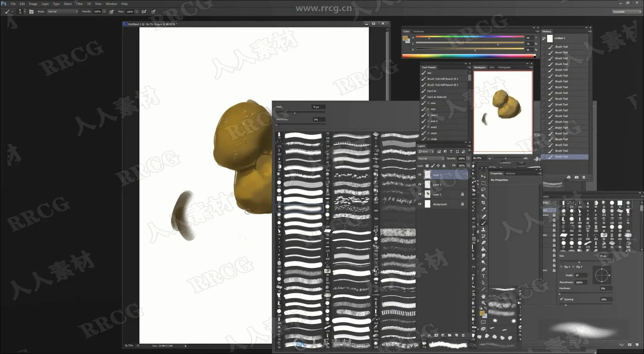Expand the Essentials workspace dropdown
Image resolution: width=644 pixels, height=354 pixels.
[x=626, y=12]
